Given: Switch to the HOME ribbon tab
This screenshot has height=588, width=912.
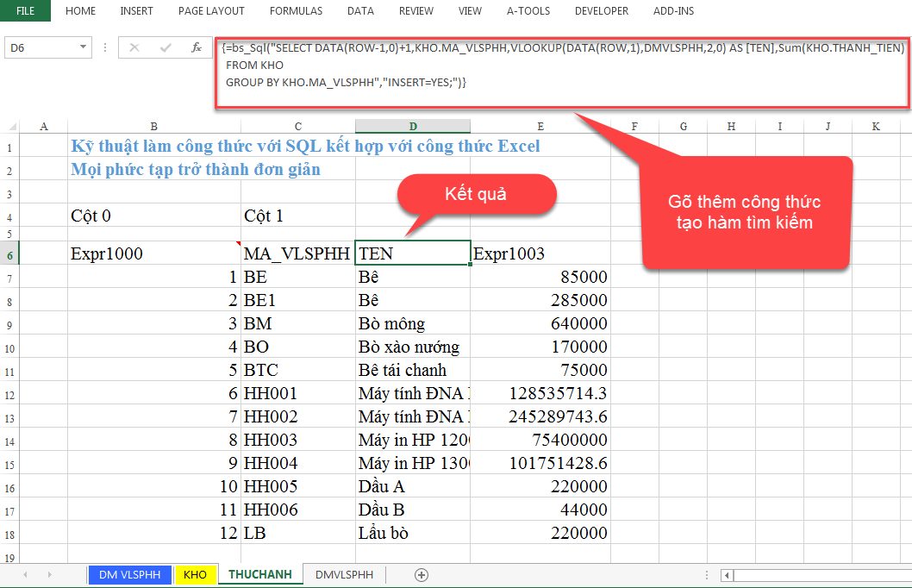Looking at the screenshot, I should tap(80, 10).
